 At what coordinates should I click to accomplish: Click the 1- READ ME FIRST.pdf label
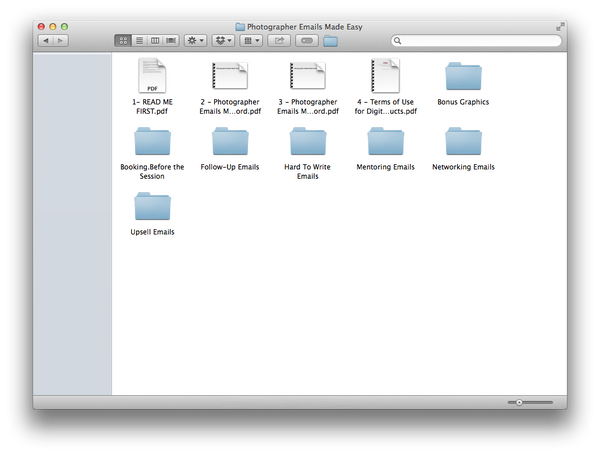pyautogui.click(x=152, y=106)
